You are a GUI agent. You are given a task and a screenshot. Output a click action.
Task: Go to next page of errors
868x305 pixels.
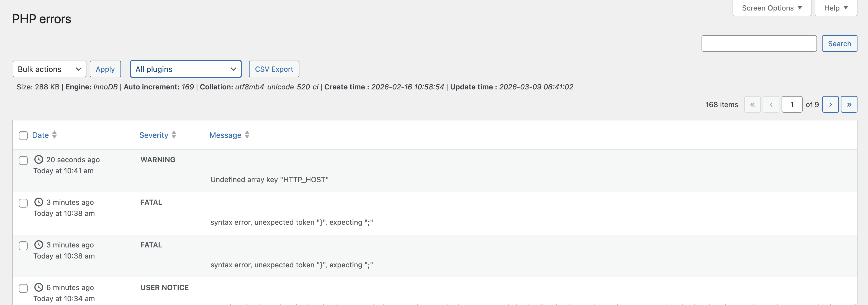pyautogui.click(x=830, y=104)
